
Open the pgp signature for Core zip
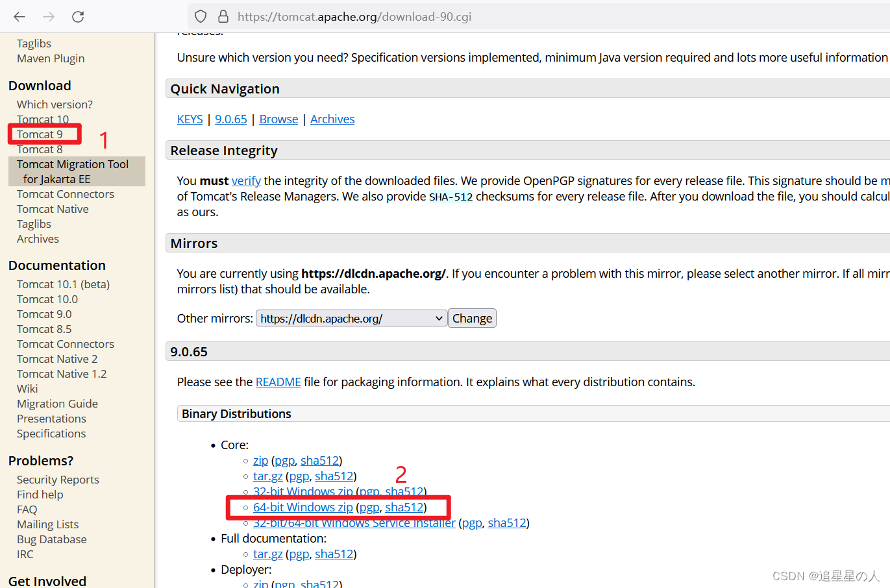coord(284,461)
